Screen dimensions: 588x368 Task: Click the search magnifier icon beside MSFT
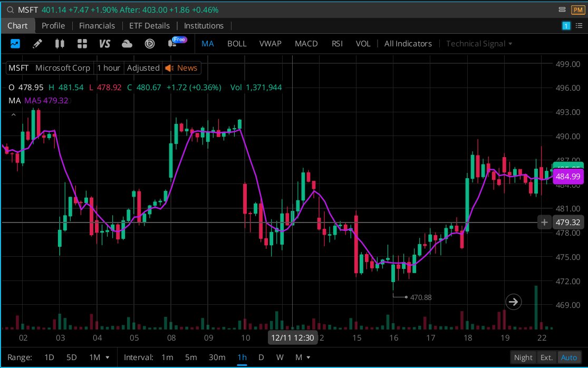pos(10,9)
